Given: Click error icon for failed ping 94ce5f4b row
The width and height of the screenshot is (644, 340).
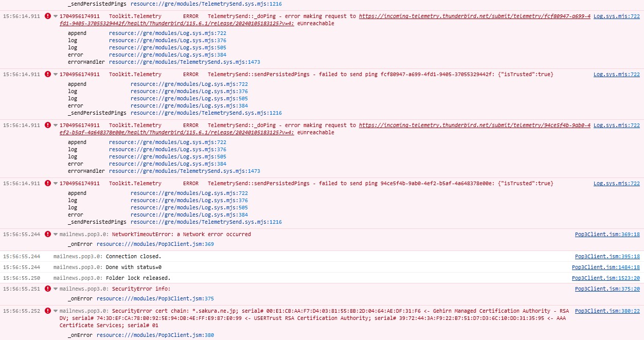Looking at the screenshot, I should 48,184.
